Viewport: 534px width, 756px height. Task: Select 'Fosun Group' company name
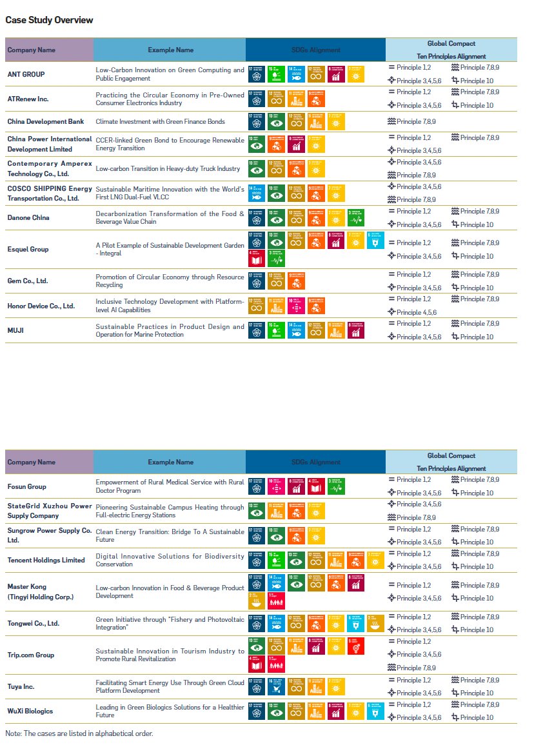pos(27,486)
